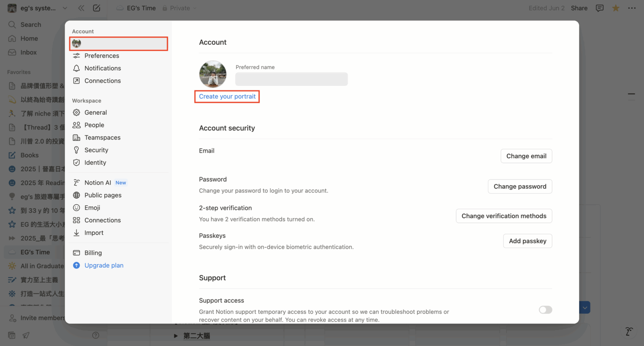Expand the workspace switcher dropdown
The height and width of the screenshot is (346, 644).
65,8
